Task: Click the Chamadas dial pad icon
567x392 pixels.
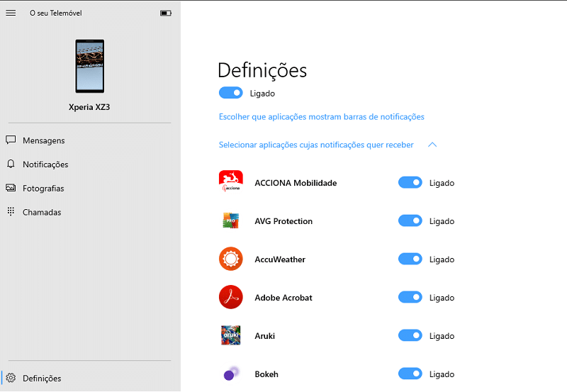Action: click(x=11, y=211)
